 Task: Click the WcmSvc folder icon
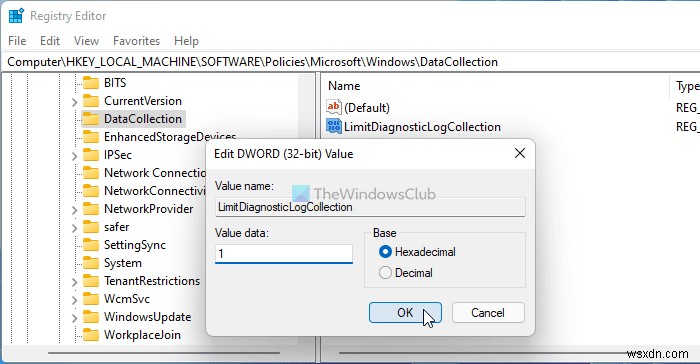(91, 299)
